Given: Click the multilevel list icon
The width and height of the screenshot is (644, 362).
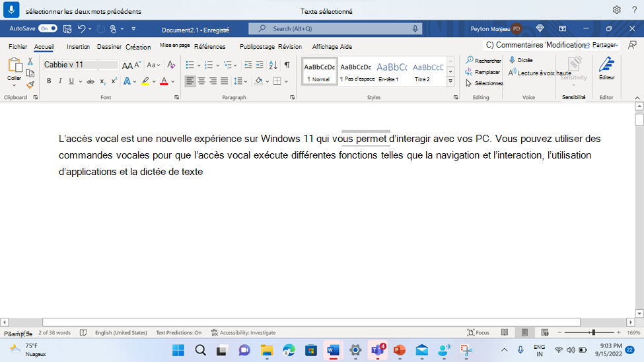Looking at the screenshot, I should click(227, 65).
